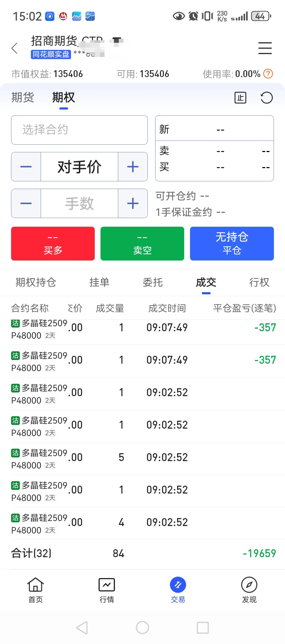Open the 委托 tab
The width and height of the screenshot is (285, 644).
coord(153,282)
